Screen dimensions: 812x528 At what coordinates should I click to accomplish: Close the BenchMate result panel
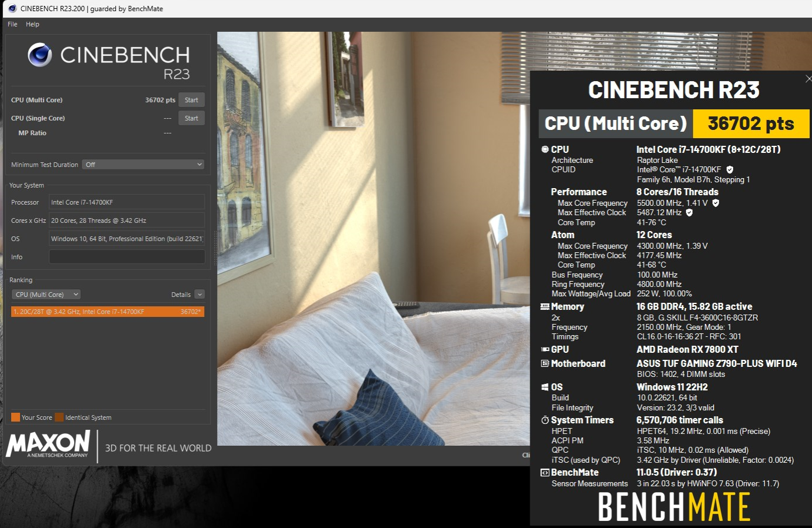click(808, 79)
